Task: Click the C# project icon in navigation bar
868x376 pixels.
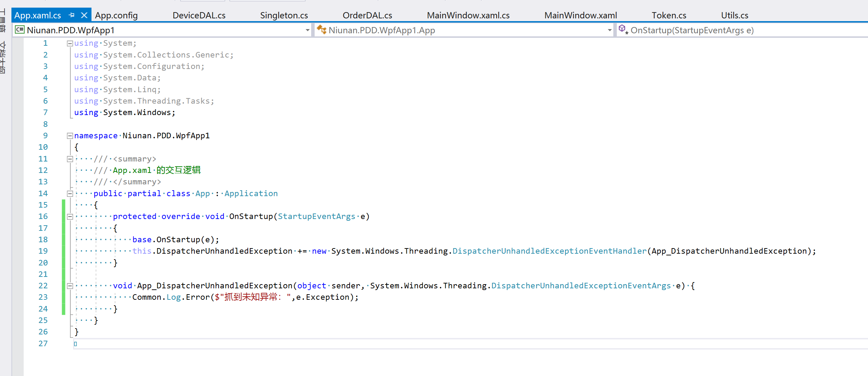Action: pos(19,30)
